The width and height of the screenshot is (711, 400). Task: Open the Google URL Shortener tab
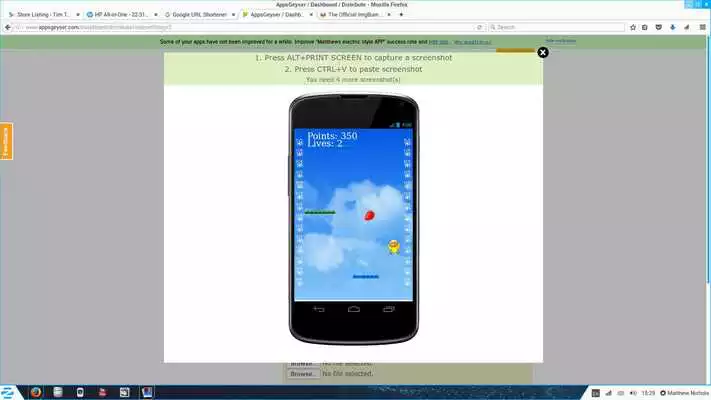[x=197, y=15]
